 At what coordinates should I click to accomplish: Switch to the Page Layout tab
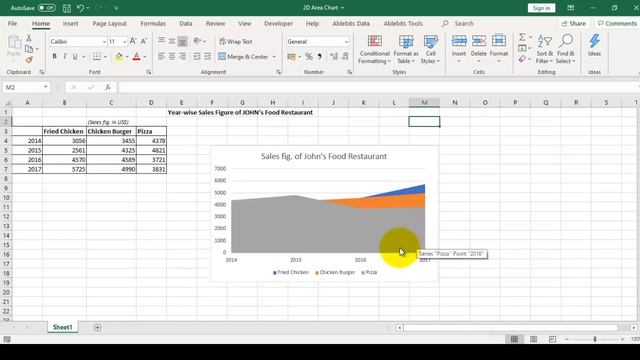click(x=109, y=24)
